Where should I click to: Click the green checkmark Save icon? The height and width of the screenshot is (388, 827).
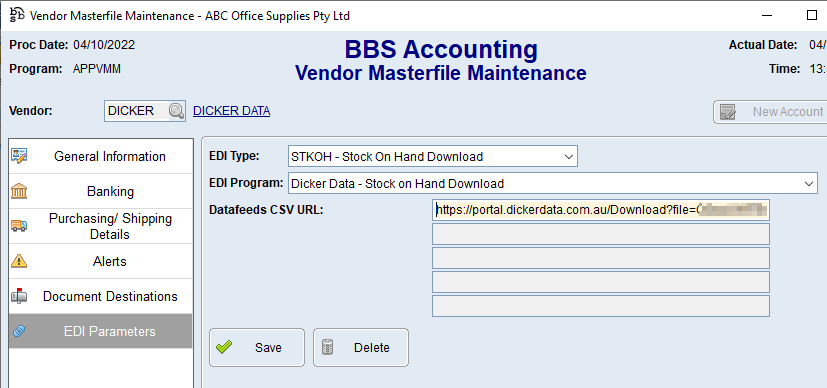point(224,347)
